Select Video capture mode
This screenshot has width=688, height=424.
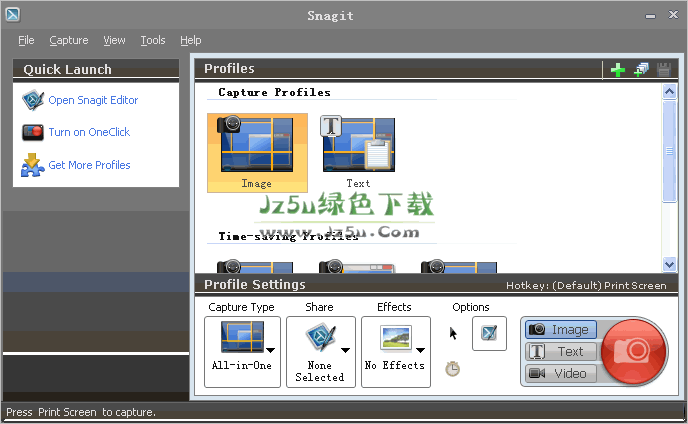tap(561, 374)
